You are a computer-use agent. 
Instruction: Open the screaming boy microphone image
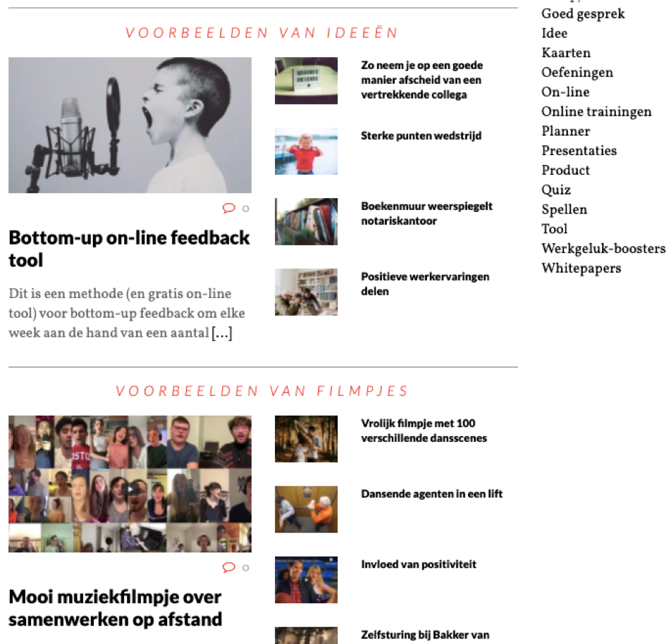(130, 125)
